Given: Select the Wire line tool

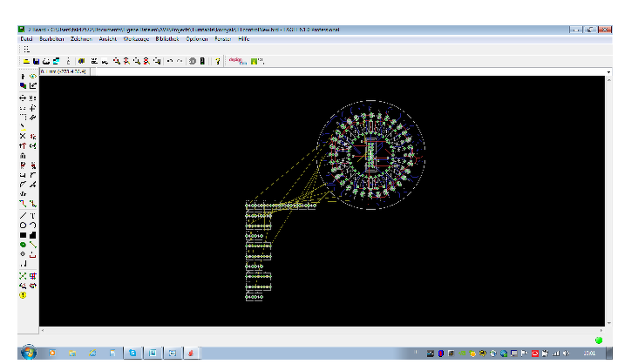Looking at the screenshot, I should pos(23,216).
